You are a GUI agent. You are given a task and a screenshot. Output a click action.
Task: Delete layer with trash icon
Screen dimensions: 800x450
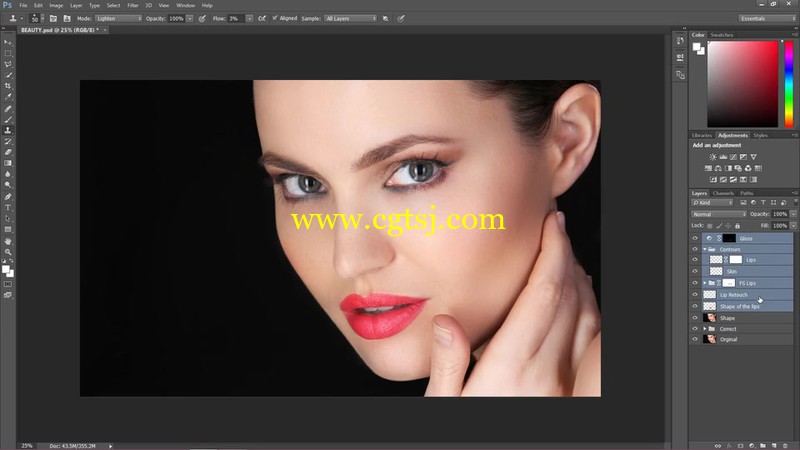tap(785, 446)
